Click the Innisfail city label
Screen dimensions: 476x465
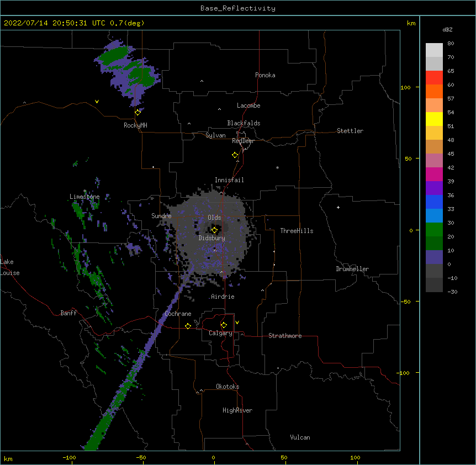(x=229, y=180)
